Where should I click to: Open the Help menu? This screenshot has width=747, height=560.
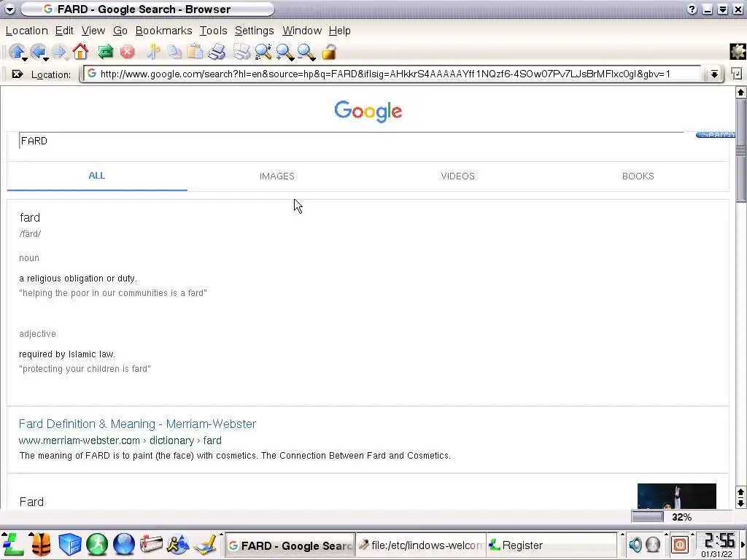tap(339, 31)
